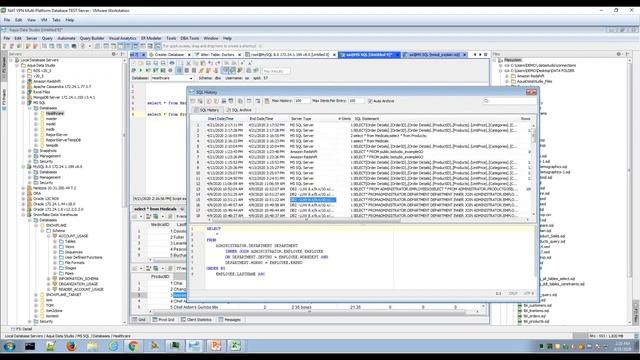640x360 pixels.
Task: Select the tempdb database node
Action: [x=52, y=145]
